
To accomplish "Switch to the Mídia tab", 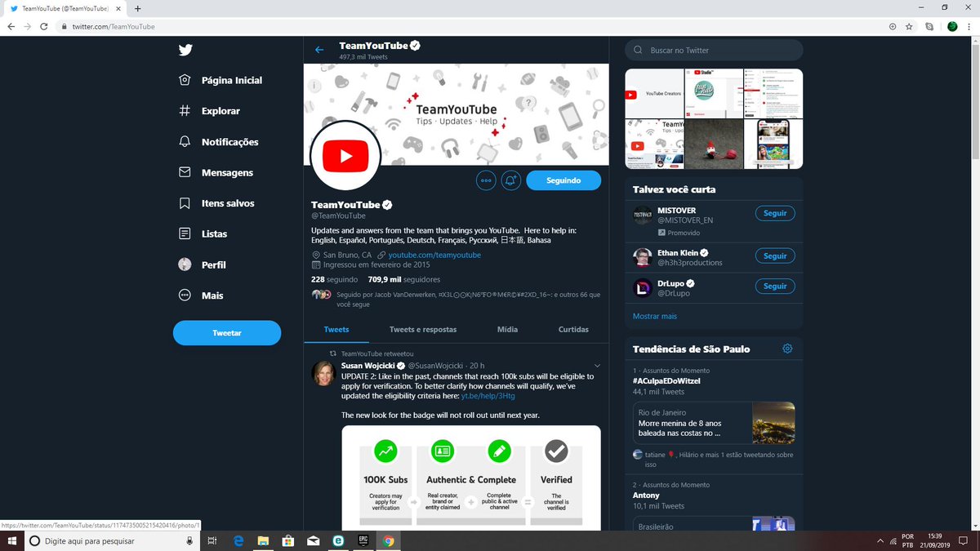I will click(x=507, y=330).
